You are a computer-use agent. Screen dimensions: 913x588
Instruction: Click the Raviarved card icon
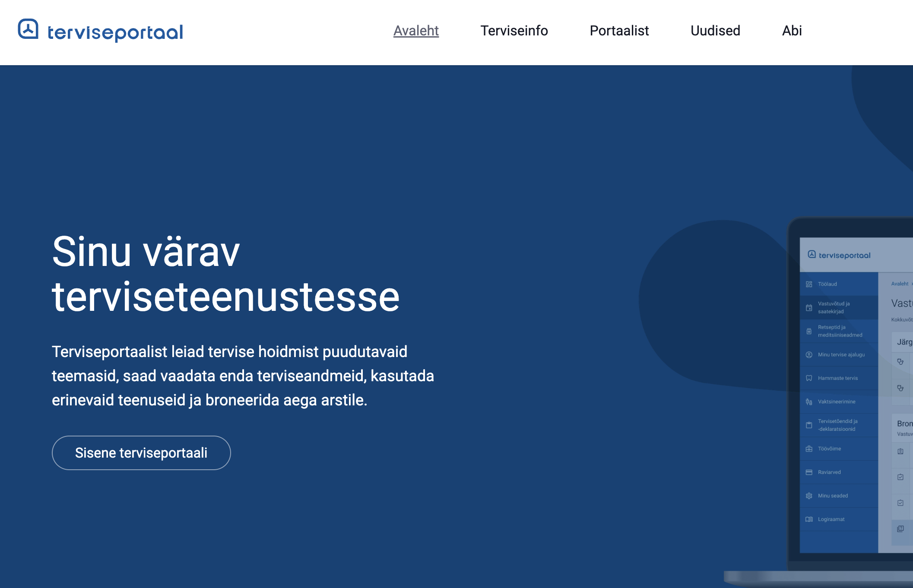point(809,472)
